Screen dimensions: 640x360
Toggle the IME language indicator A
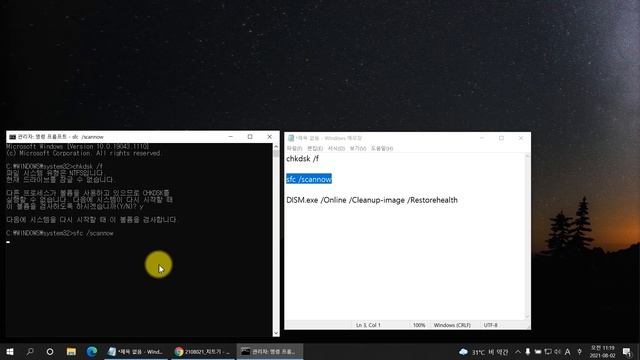click(567, 351)
